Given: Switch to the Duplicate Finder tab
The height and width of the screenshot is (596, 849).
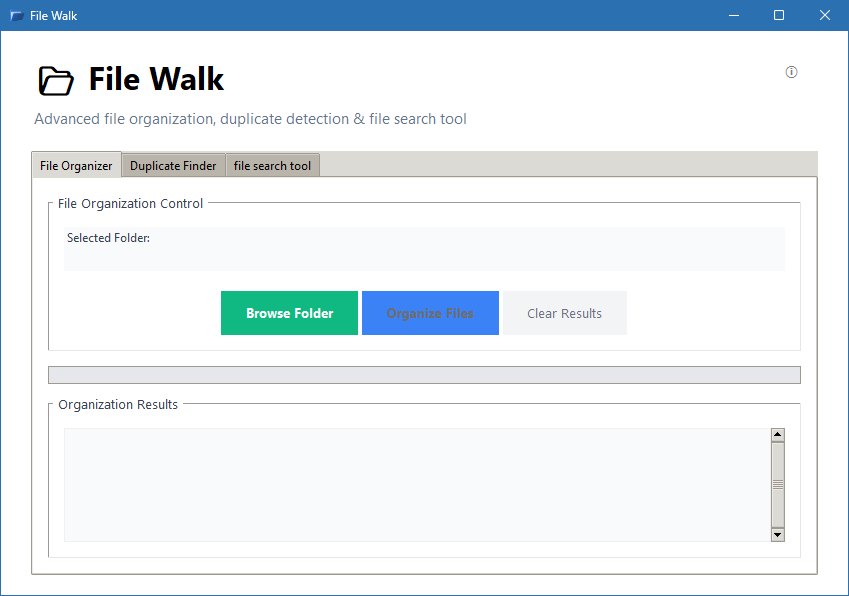Looking at the screenshot, I should pyautogui.click(x=172, y=165).
